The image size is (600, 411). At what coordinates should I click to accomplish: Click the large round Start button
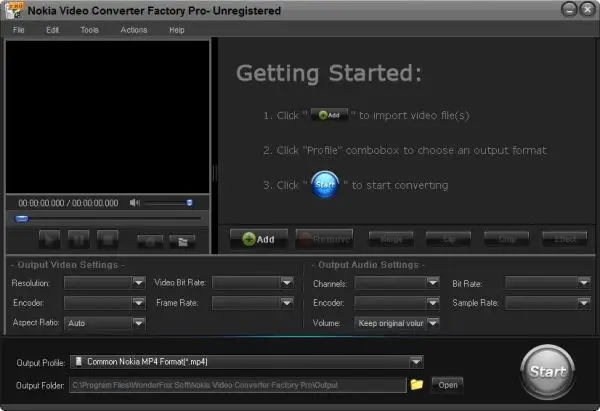[x=548, y=372]
